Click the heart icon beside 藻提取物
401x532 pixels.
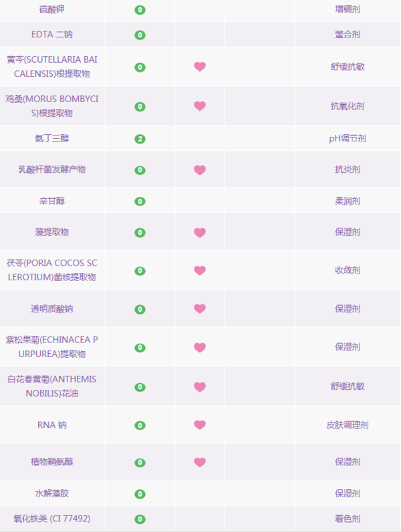pyautogui.click(x=200, y=232)
